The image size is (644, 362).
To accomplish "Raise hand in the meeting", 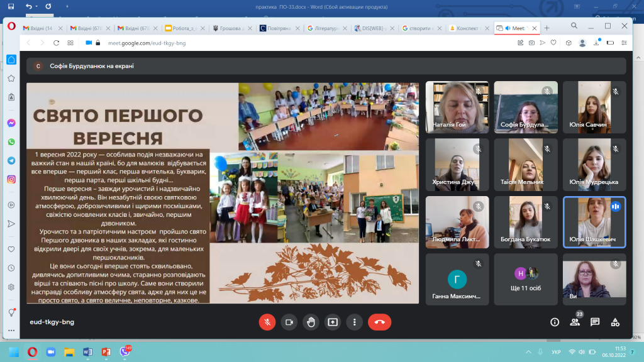I will [311, 322].
